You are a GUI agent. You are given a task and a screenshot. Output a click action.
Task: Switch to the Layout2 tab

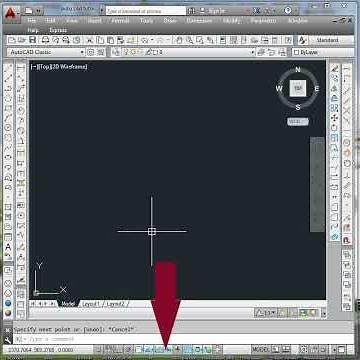116,304
